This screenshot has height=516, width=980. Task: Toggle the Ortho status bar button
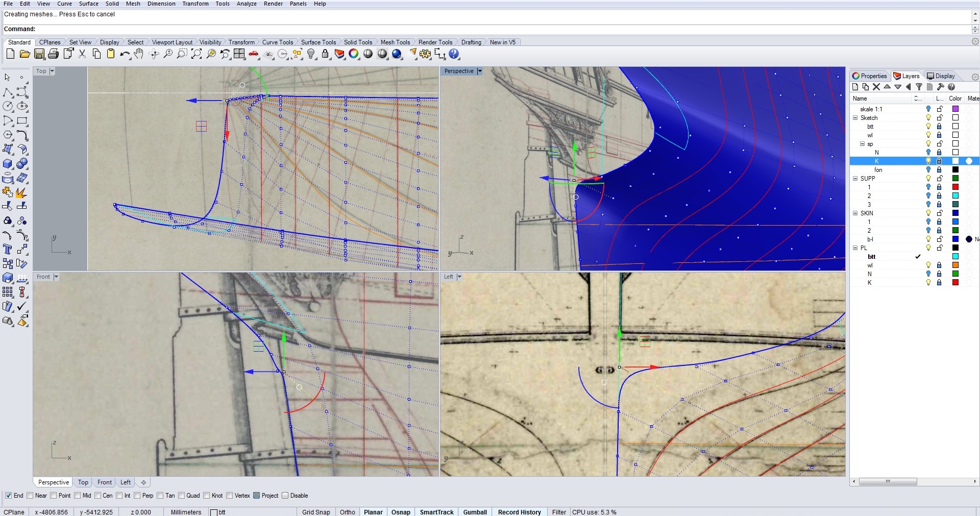(347, 512)
